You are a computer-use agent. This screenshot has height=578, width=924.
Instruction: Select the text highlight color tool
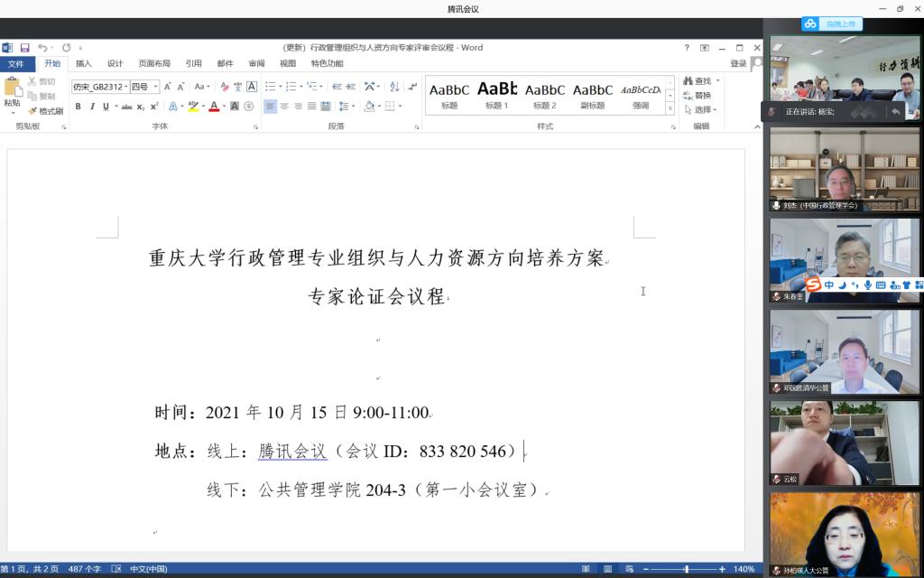tap(193, 107)
